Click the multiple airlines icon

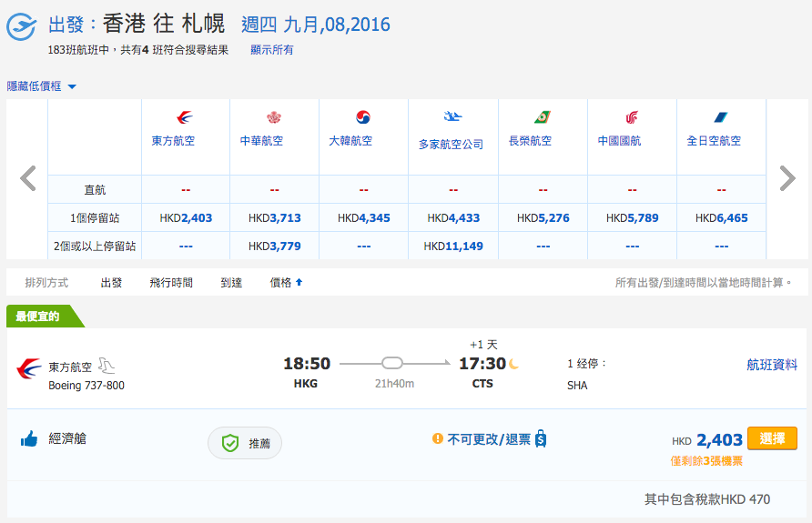point(452,116)
